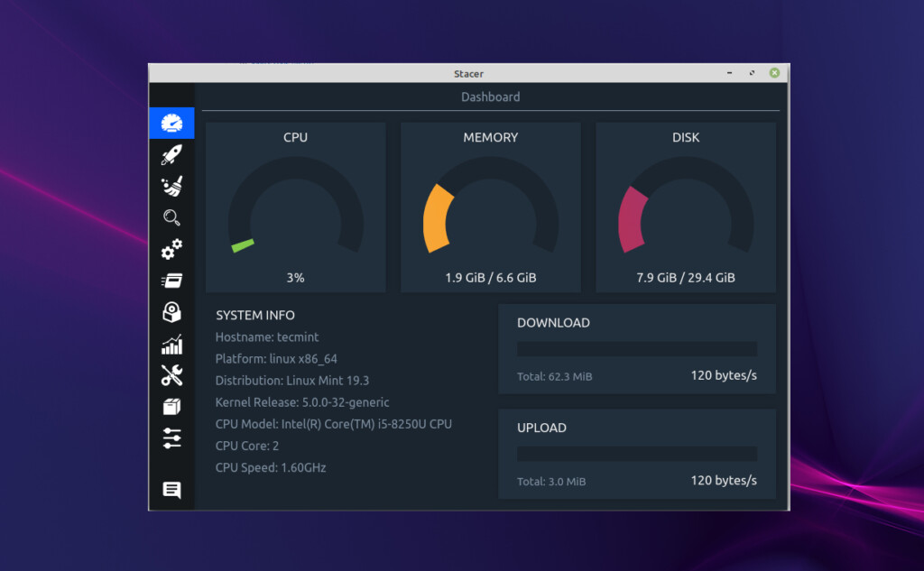Open Uninstaller disk icon in sidebar

coord(171,312)
